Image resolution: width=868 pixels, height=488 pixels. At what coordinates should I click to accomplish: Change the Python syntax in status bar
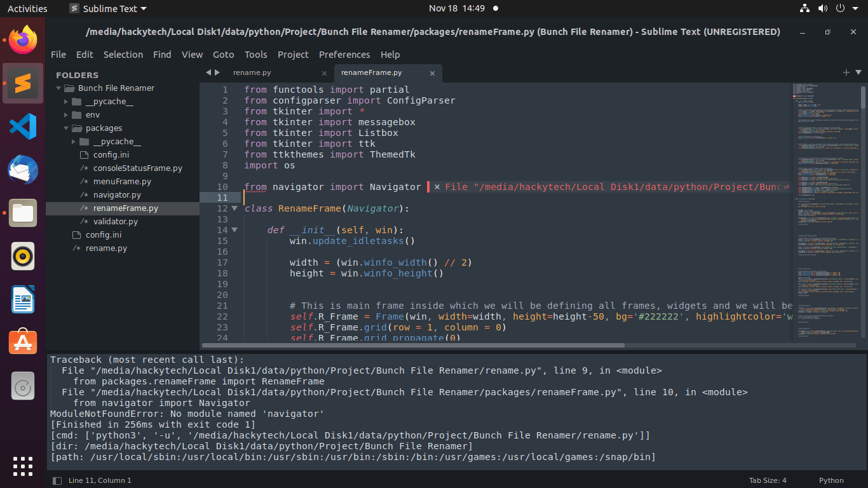tap(831, 480)
